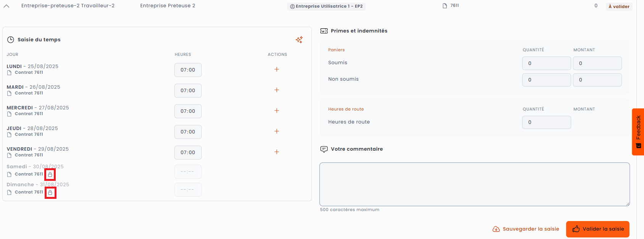Viewport: 644px width, 239px height.
Task: Add a time entry for Mardi 26/08/2025
Action: [x=277, y=90]
